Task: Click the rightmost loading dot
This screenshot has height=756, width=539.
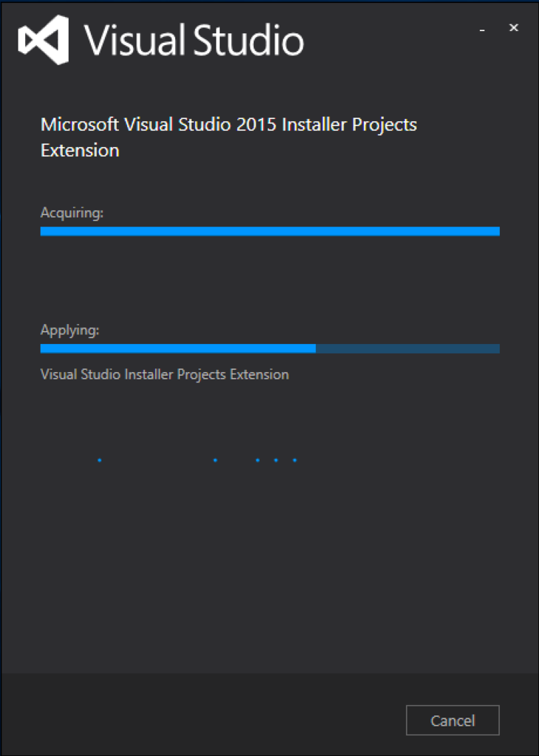Action: tap(294, 459)
